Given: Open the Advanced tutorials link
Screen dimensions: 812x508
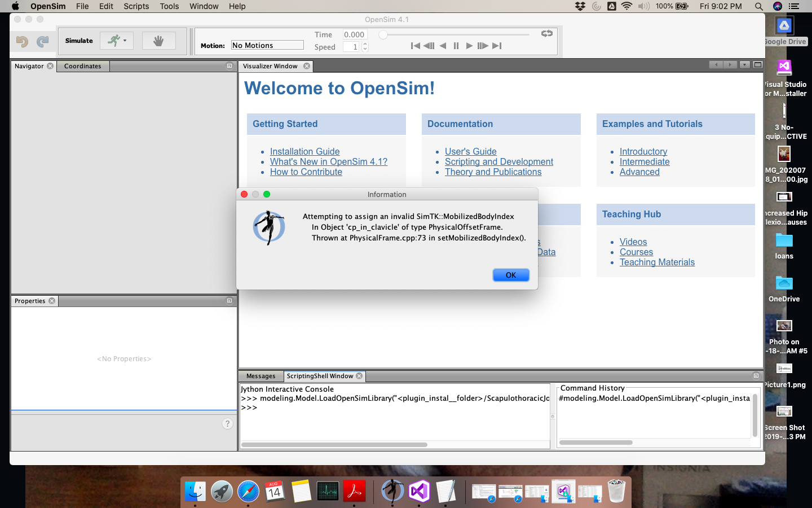Looking at the screenshot, I should (x=639, y=172).
